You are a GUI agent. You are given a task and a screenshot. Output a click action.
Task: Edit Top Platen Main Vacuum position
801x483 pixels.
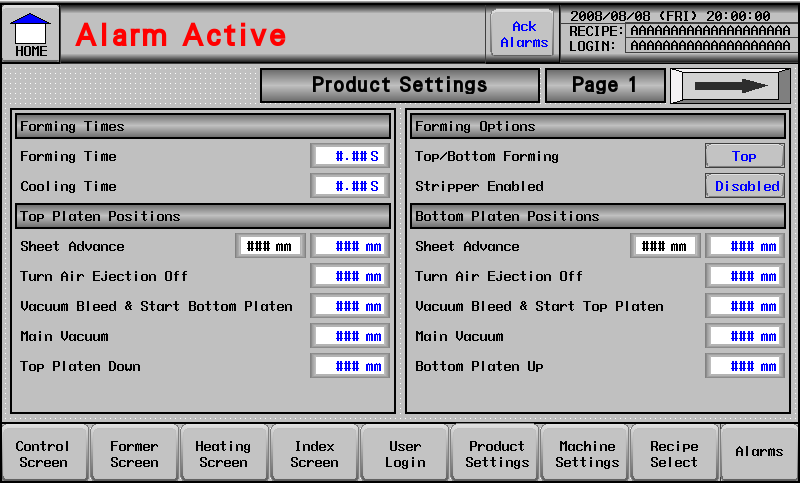coord(349,336)
